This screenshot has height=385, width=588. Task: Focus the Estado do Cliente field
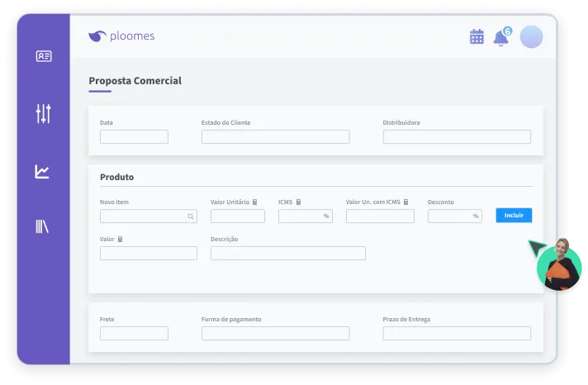click(x=276, y=136)
